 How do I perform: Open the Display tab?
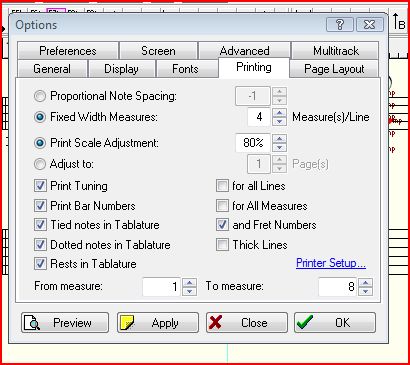pyautogui.click(x=121, y=69)
